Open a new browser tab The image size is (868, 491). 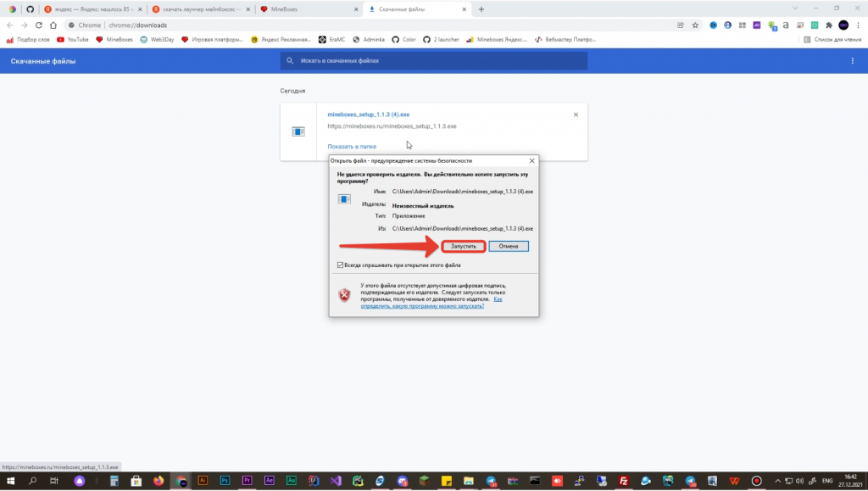[x=481, y=9]
